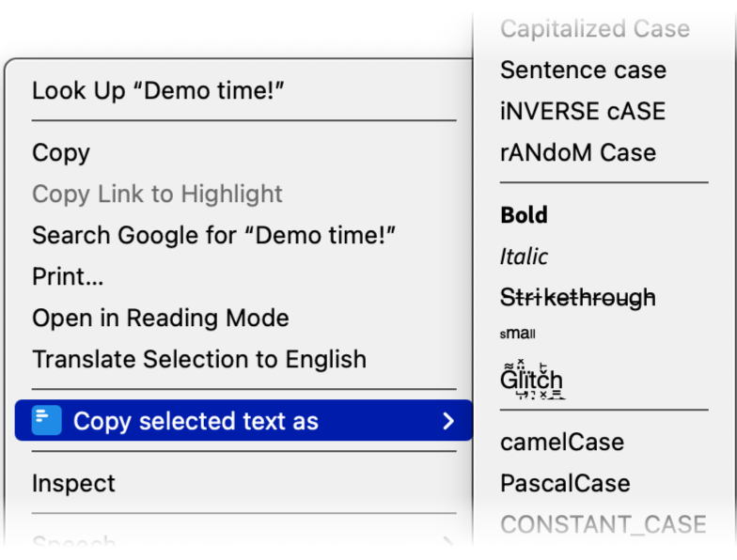
Task: Choose Copy from the context menu
Action: (x=61, y=153)
